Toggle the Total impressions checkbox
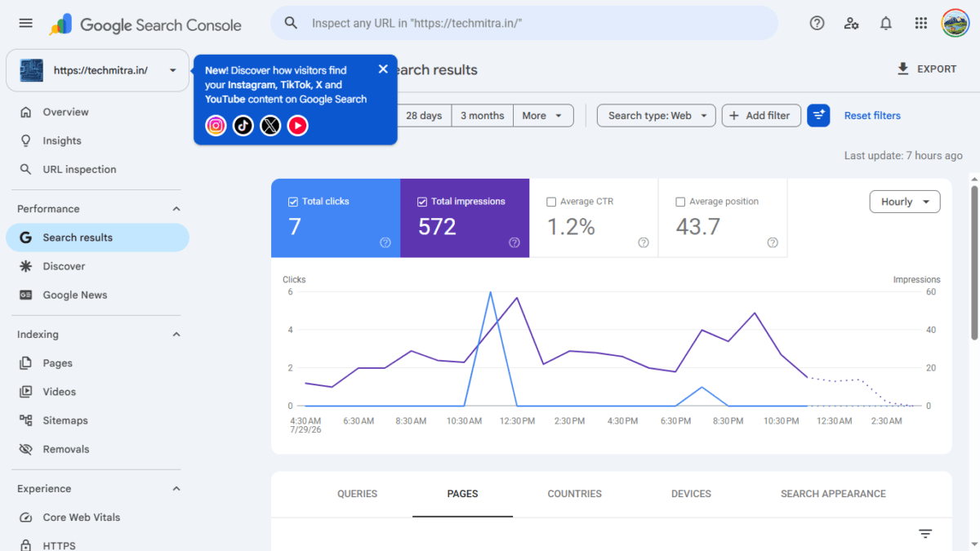This screenshot has height=551, width=980. 422,202
